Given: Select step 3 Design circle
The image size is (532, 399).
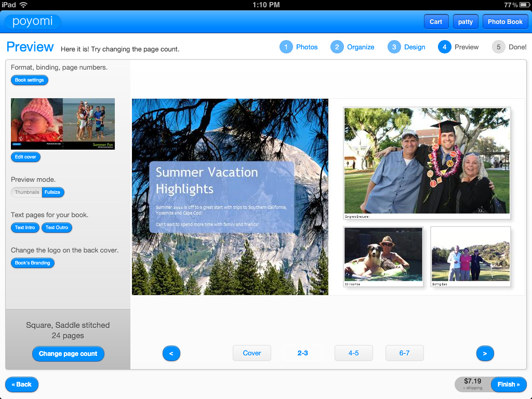Looking at the screenshot, I should 394,47.
